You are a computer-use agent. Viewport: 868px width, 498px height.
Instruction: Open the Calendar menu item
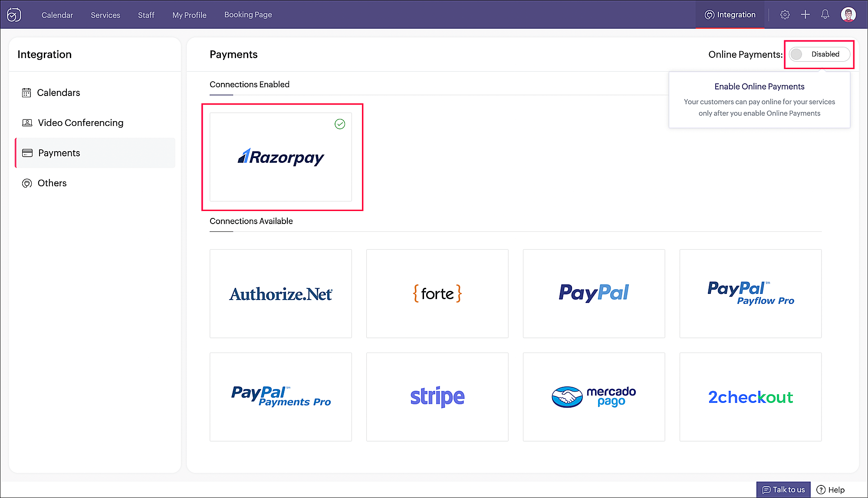(x=57, y=15)
